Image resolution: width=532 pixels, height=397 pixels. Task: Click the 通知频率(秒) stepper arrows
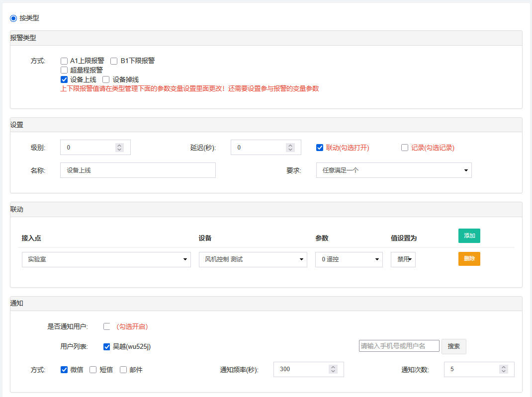click(333, 369)
